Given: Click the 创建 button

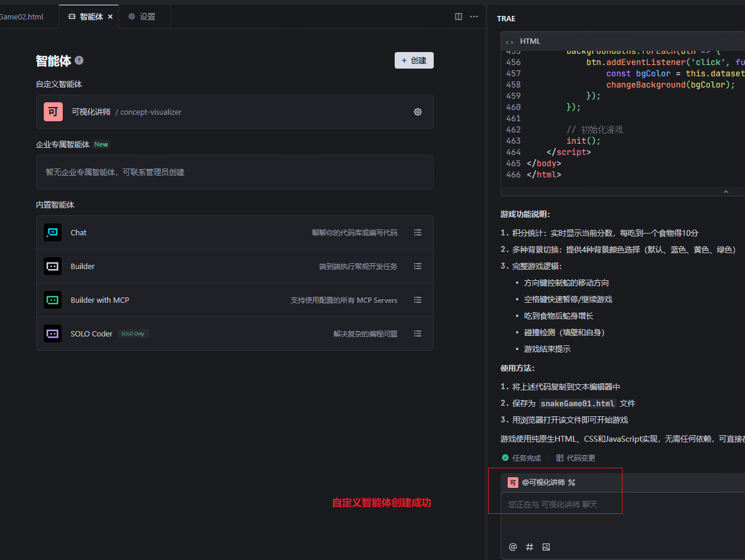Looking at the screenshot, I should click(414, 60).
